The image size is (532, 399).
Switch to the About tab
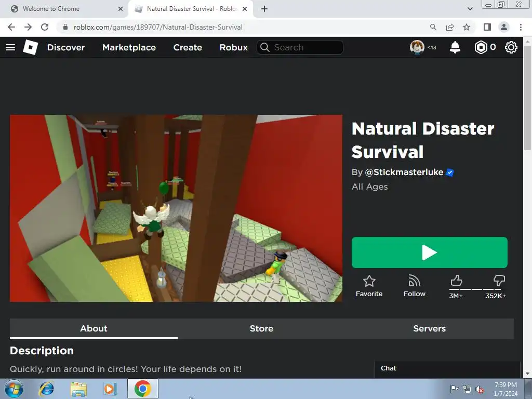click(x=94, y=328)
